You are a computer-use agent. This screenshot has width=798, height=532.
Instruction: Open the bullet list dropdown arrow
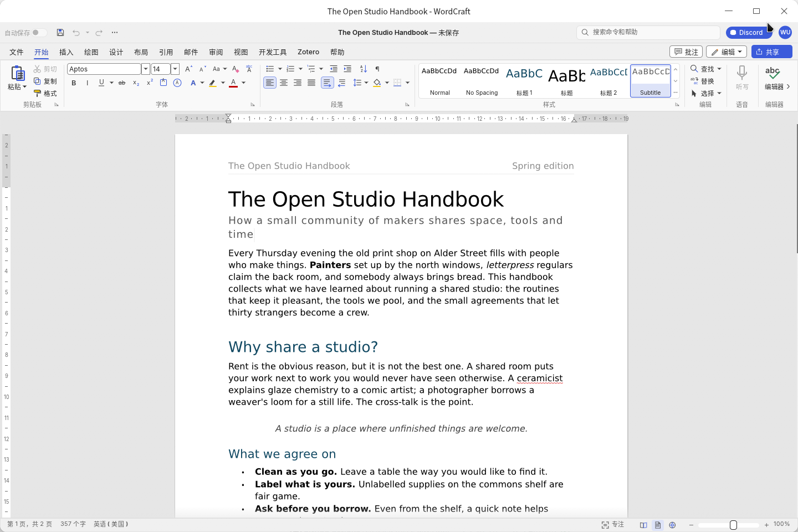(280, 69)
